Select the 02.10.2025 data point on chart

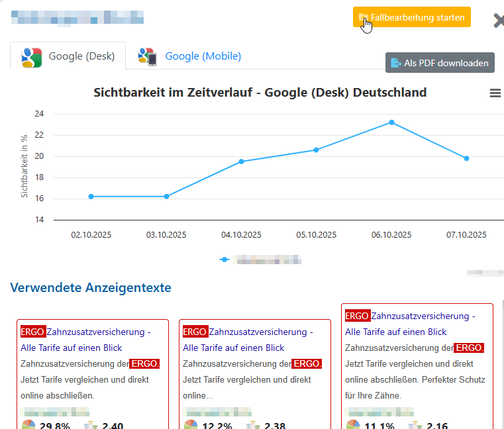click(x=91, y=197)
